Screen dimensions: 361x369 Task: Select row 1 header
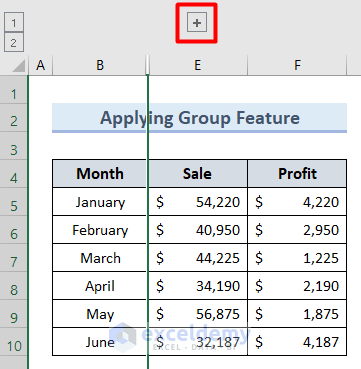point(14,90)
